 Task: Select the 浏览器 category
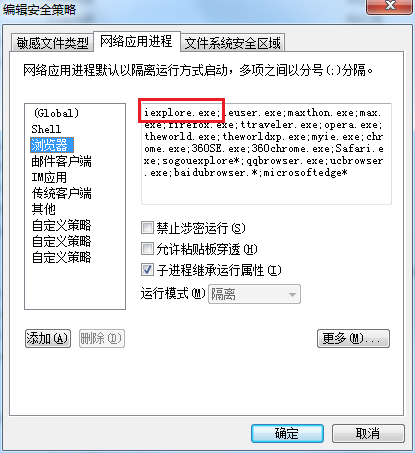tap(52, 145)
